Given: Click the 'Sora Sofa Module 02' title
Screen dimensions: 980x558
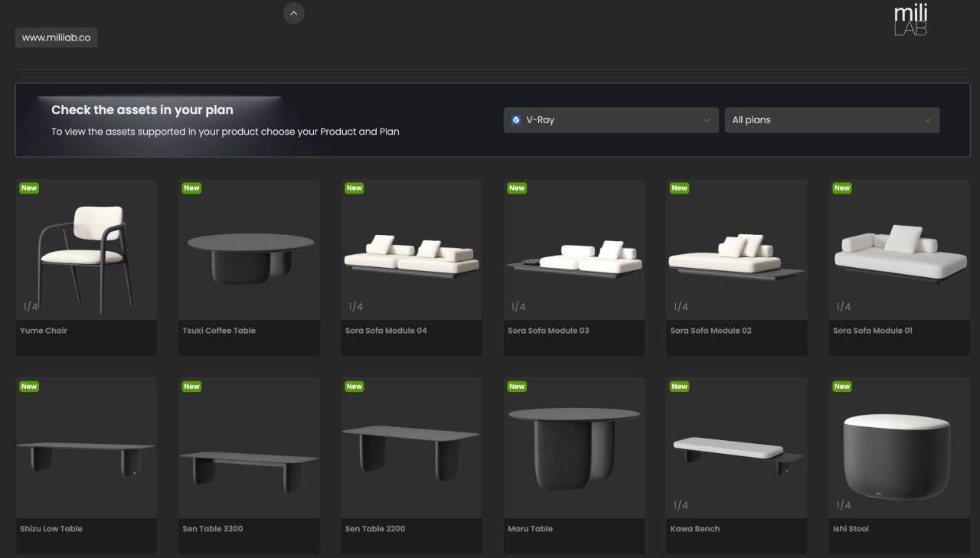Looking at the screenshot, I should (x=711, y=331).
